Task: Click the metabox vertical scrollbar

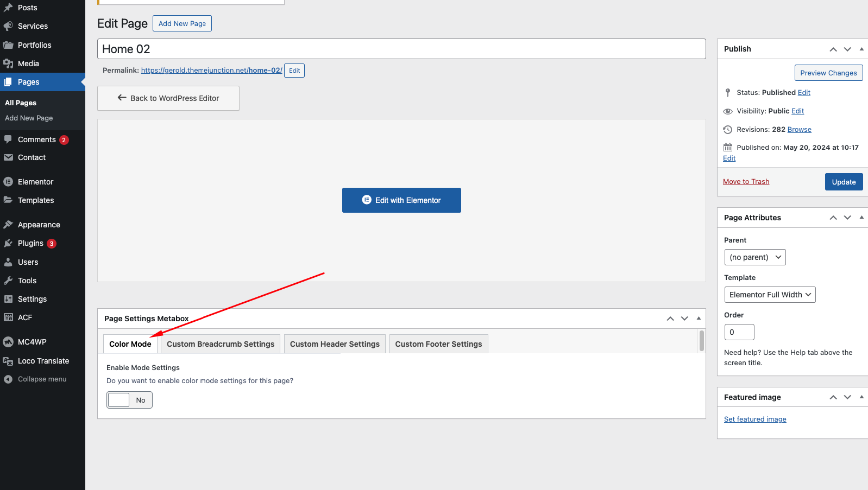Action: tap(702, 341)
